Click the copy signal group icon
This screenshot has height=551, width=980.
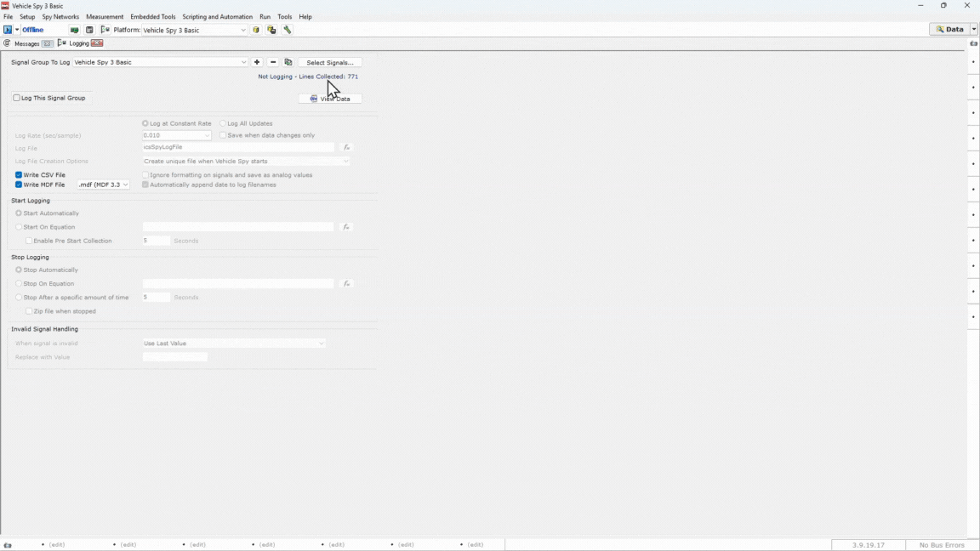click(288, 62)
